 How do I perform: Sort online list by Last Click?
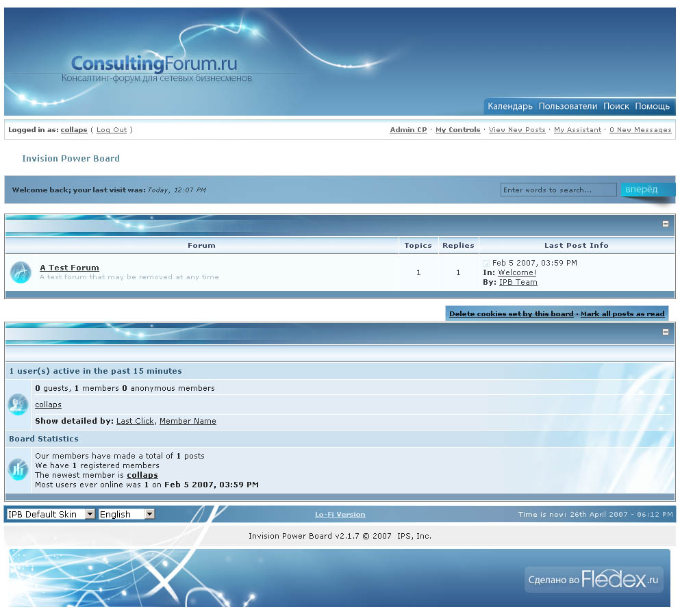click(x=135, y=421)
